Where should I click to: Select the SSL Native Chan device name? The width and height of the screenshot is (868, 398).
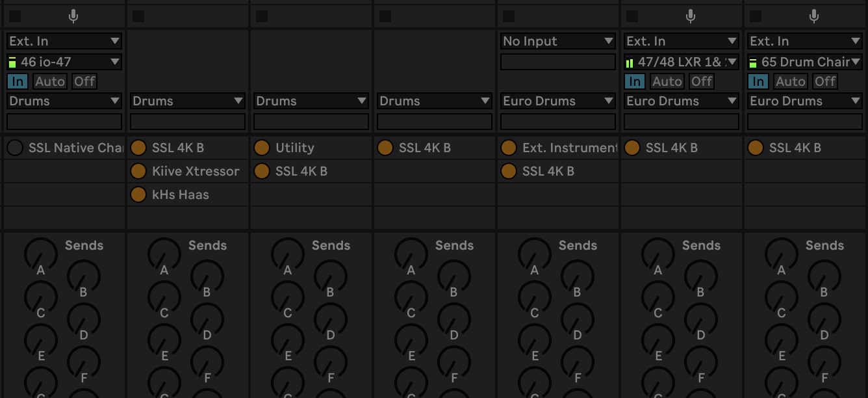(x=75, y=148)
